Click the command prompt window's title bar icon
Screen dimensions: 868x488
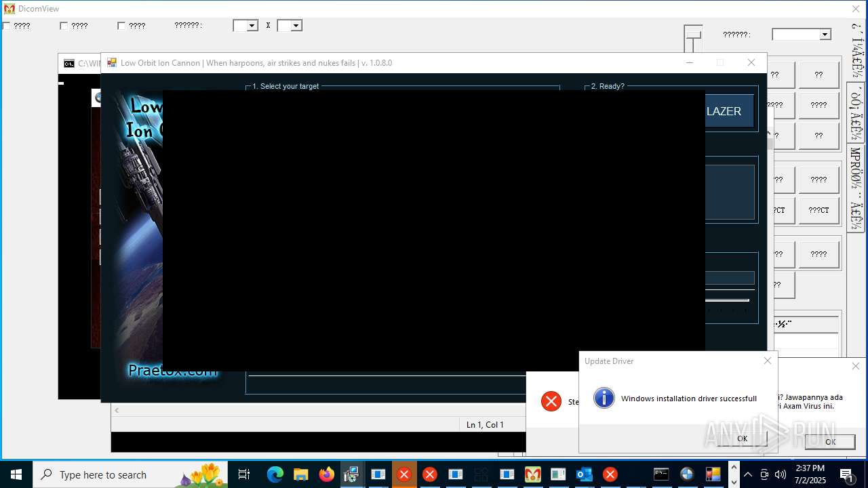(69, 63)
